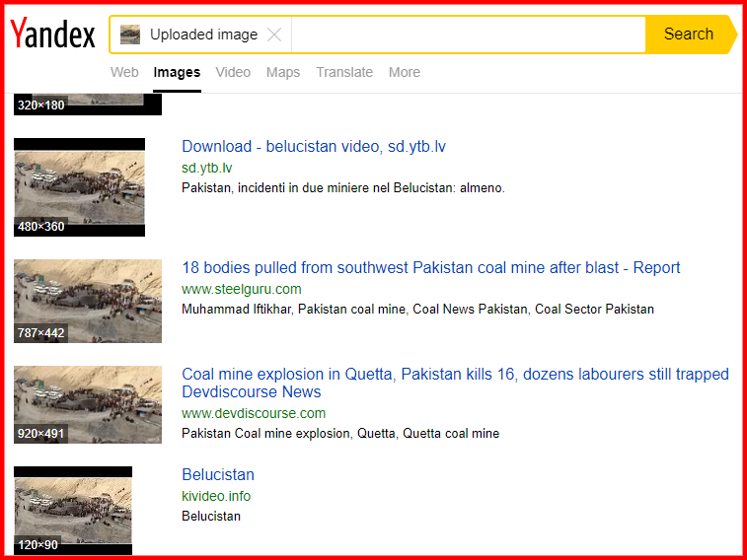Visit the www.steelguru.com URL
The image size is (747, 560).
242,289
